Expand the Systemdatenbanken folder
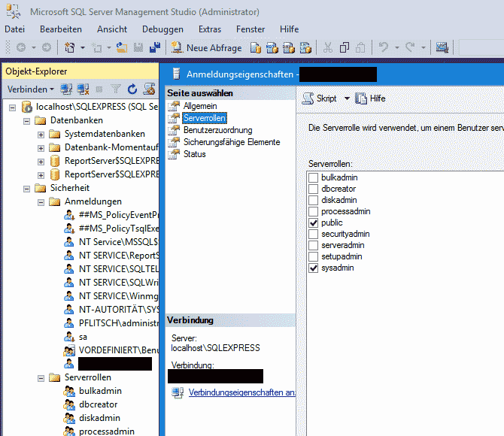The height and width of the screenshot is (436, 504). tap(41, 135)
